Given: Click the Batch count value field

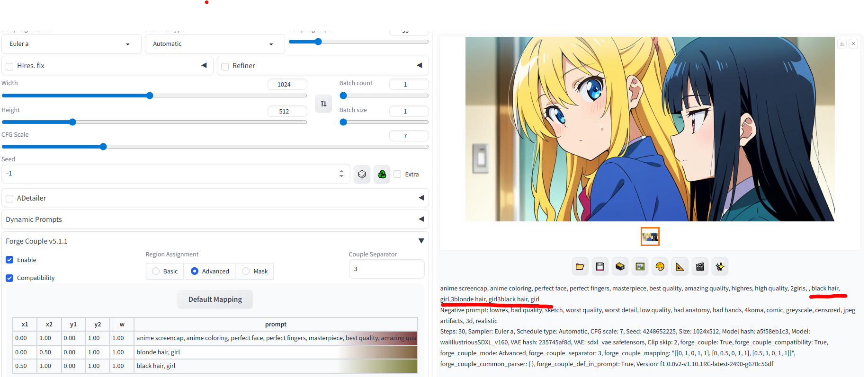Looking at the screenshot, I should point(409,84).
